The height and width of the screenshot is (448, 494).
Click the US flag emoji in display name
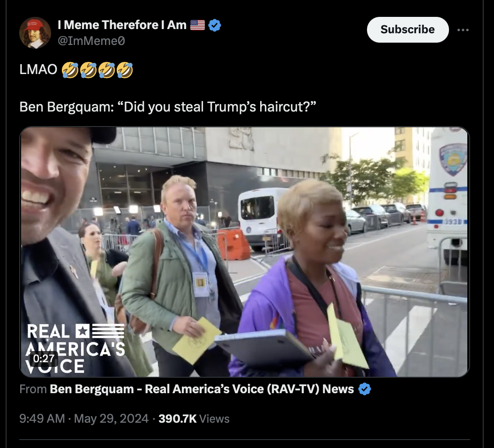[x=197, y=25]
